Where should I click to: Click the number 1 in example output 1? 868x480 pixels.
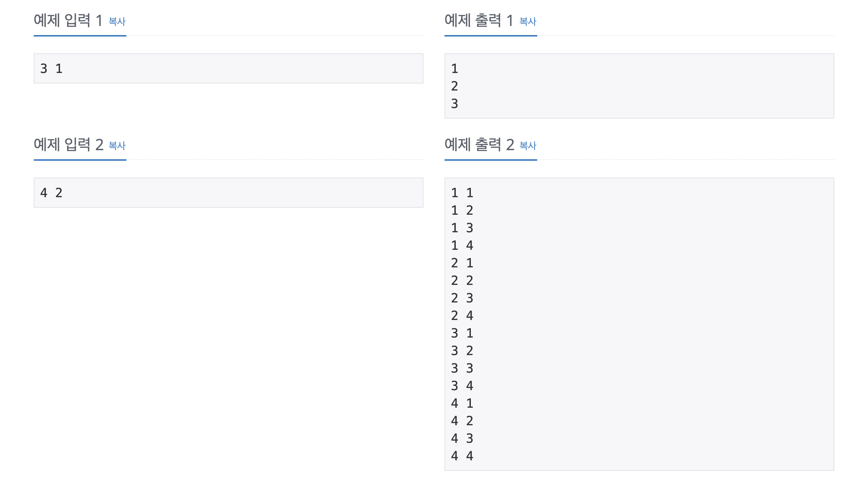(454, 68)
